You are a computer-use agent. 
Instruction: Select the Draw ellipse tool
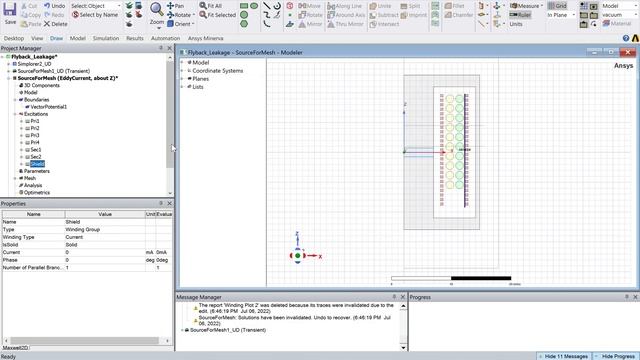point(254,6)
